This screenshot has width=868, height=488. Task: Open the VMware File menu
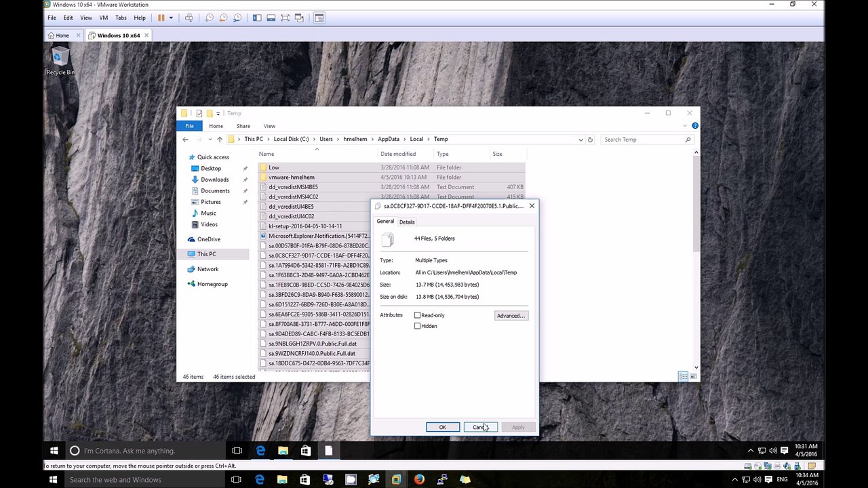click(x=52, y=18)
